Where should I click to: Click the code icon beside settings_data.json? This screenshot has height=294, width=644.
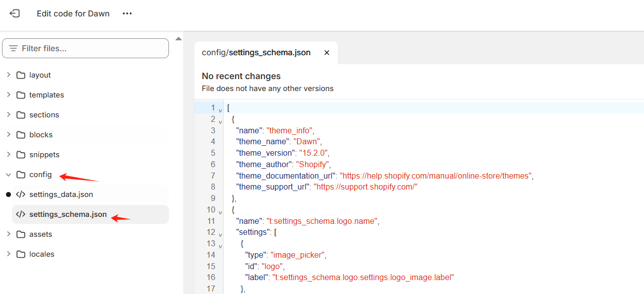pos(21,195)
